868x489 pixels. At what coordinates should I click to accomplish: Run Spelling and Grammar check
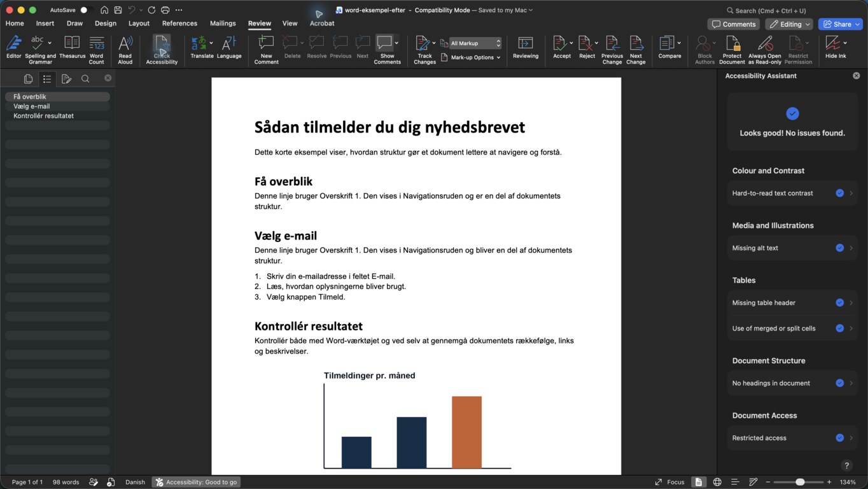point(37,50)
